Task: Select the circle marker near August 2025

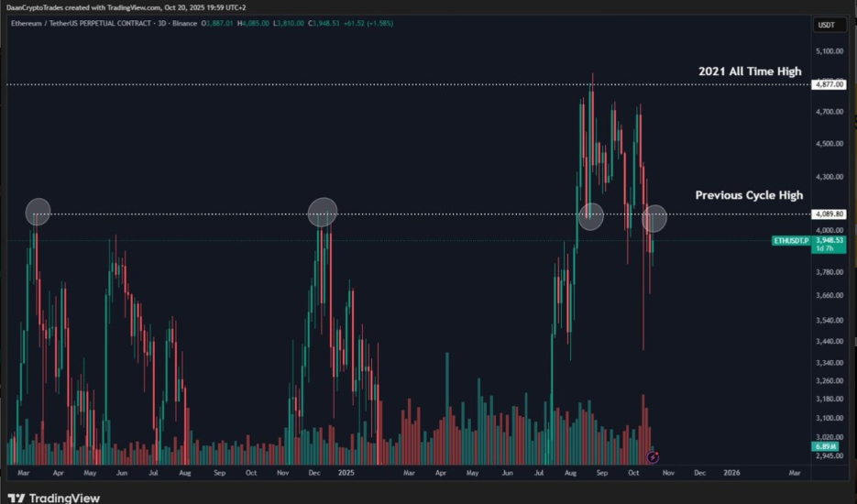Action: coord(590,216)
